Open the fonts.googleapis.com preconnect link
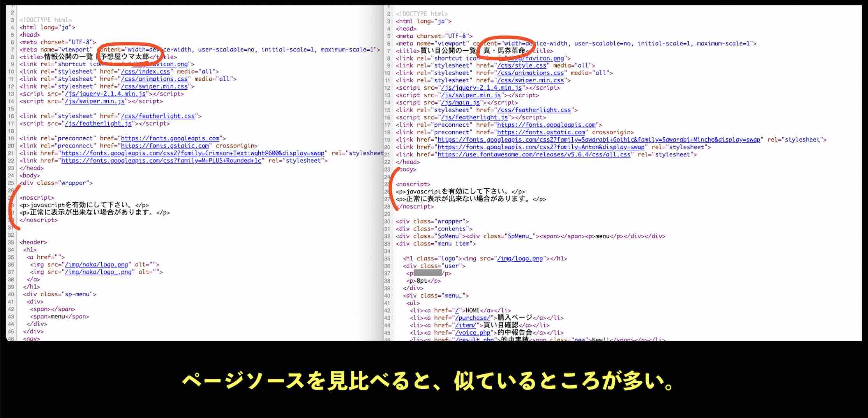This screenshot has height=418, width=868. tap(170, 138)
